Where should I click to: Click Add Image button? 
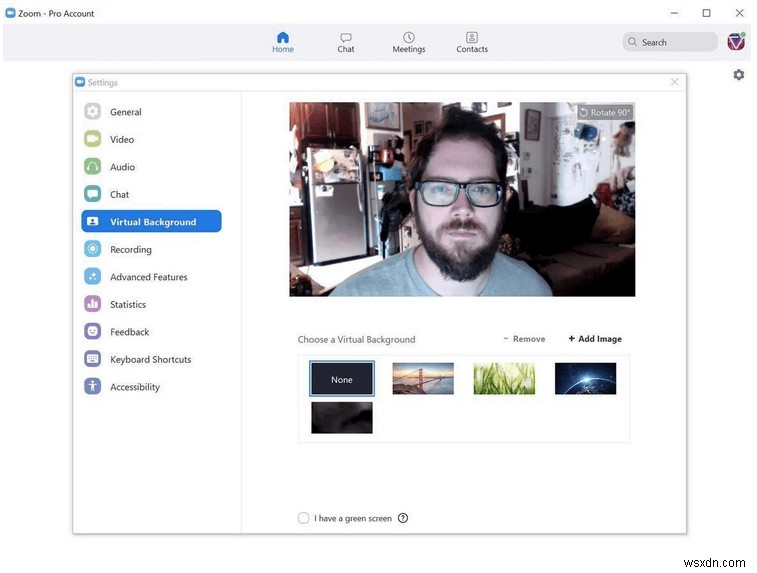tap(595, 339)
